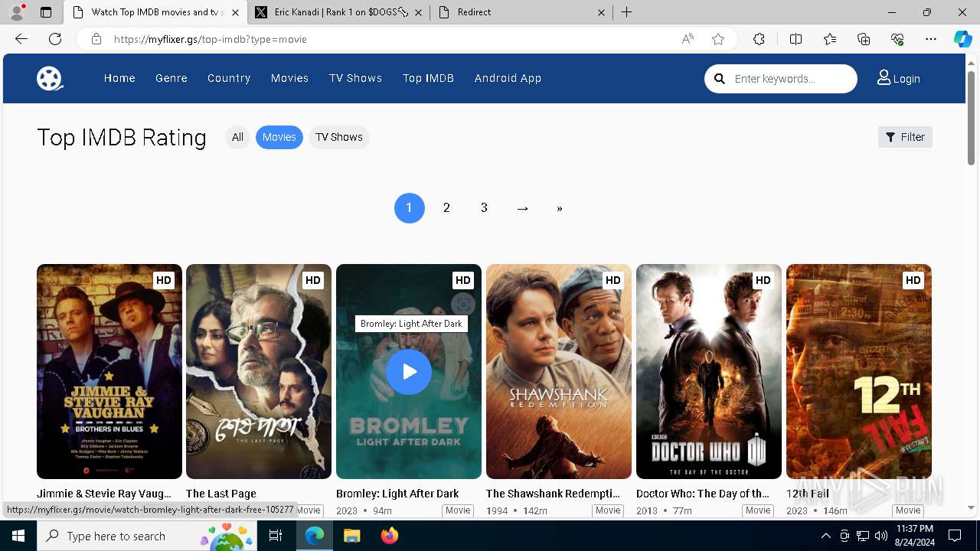
Task: Open volume control in system tray
Action: coord(881,536)
